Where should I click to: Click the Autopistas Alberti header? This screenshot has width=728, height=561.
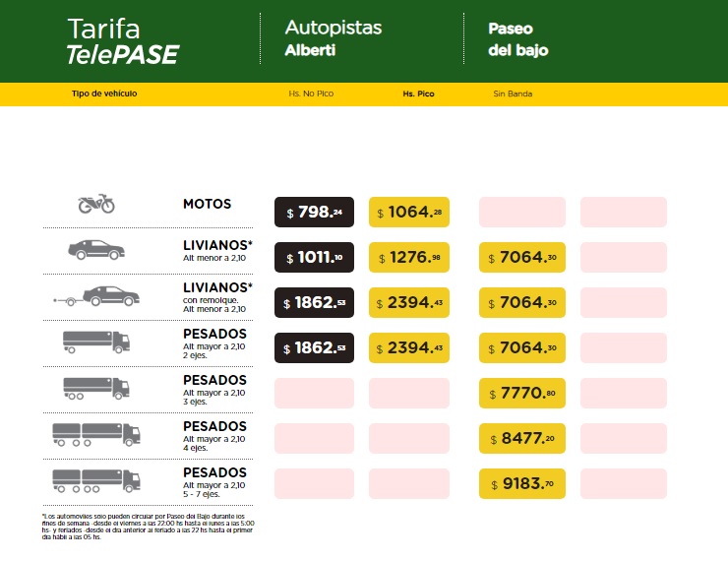click(x=333, y=38)
